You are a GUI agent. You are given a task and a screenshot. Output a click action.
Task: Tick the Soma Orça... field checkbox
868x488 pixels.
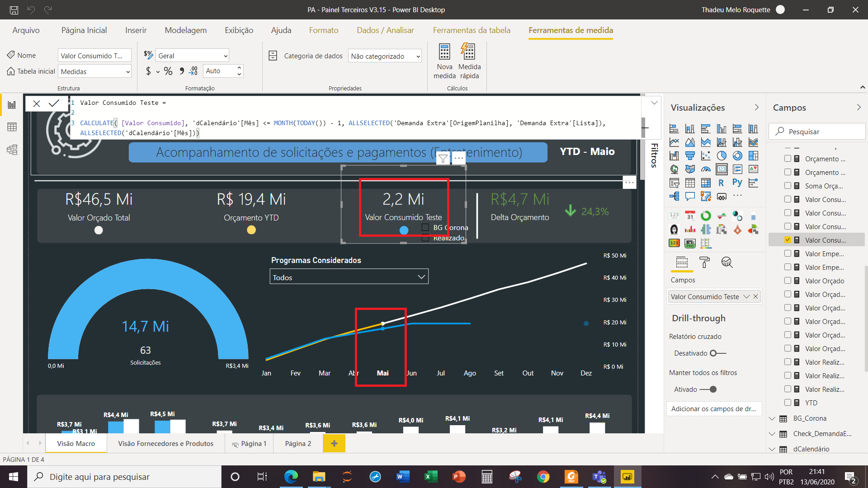click(x=788, y=186)
